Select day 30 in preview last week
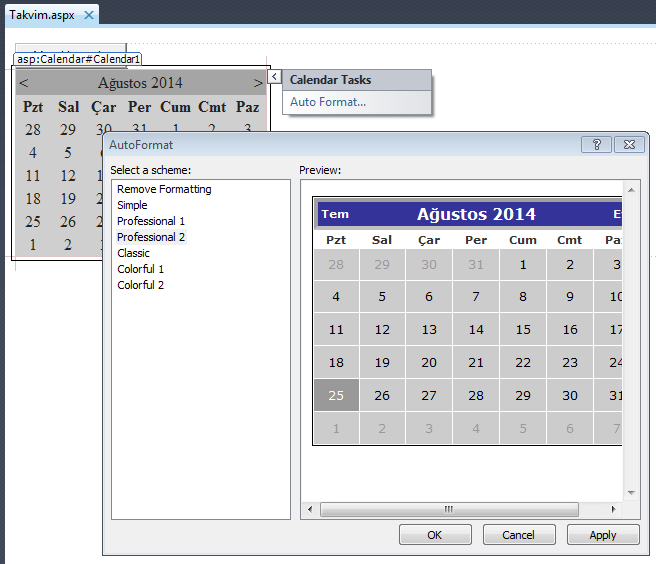The height and width of the screenshot is (564, 656). (570, 395)
